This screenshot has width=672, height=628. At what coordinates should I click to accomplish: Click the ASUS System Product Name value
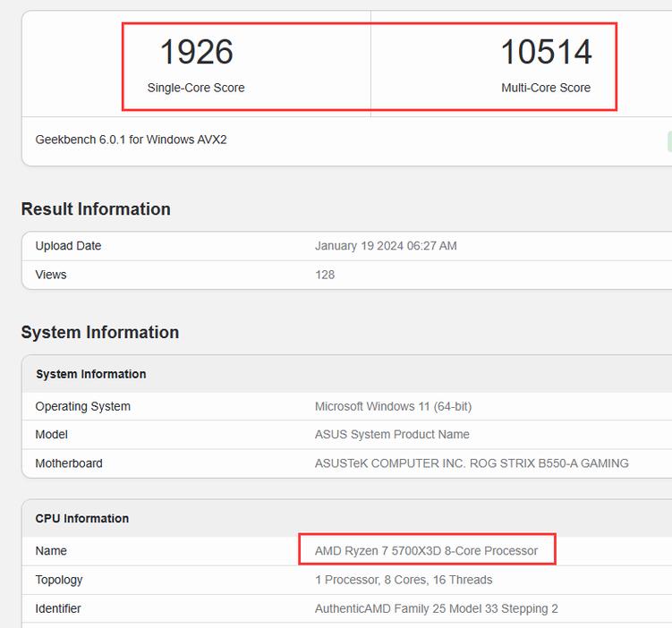tap(392, 435)
